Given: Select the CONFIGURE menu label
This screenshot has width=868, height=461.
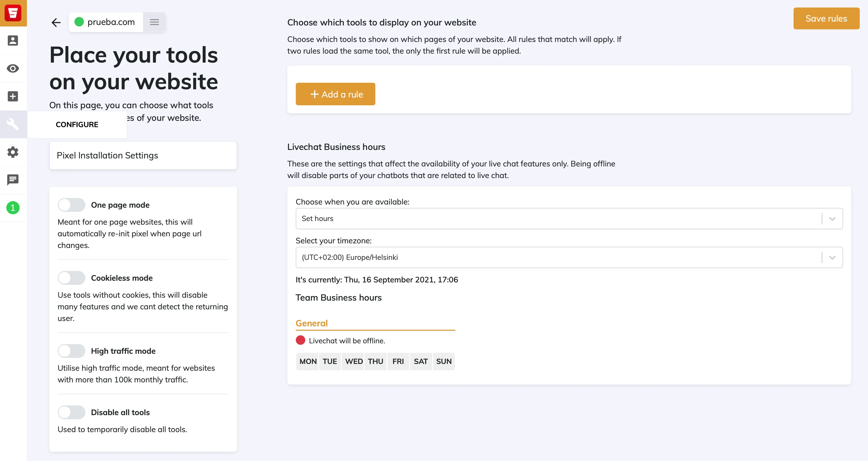Looking at the screenshot, I should pyautogui.click(x=77, y=124).
